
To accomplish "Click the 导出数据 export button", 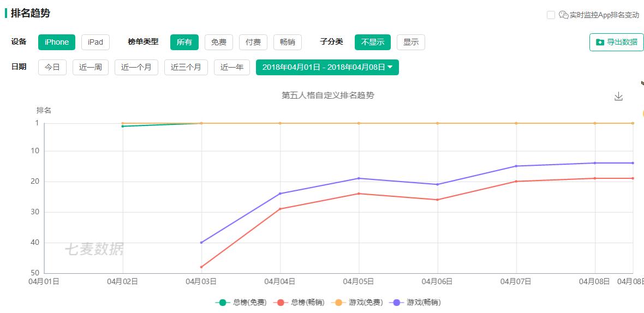I will [x=617, y=42].
